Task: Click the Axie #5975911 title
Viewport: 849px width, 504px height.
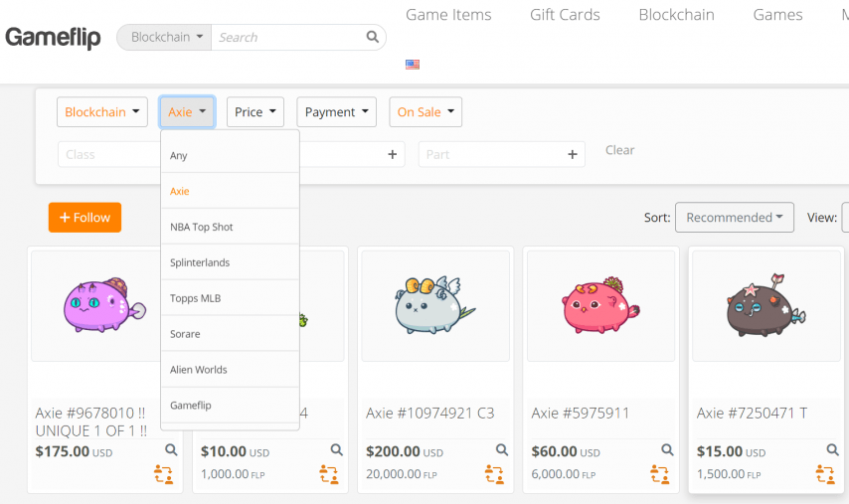Action: pos(580,414)
